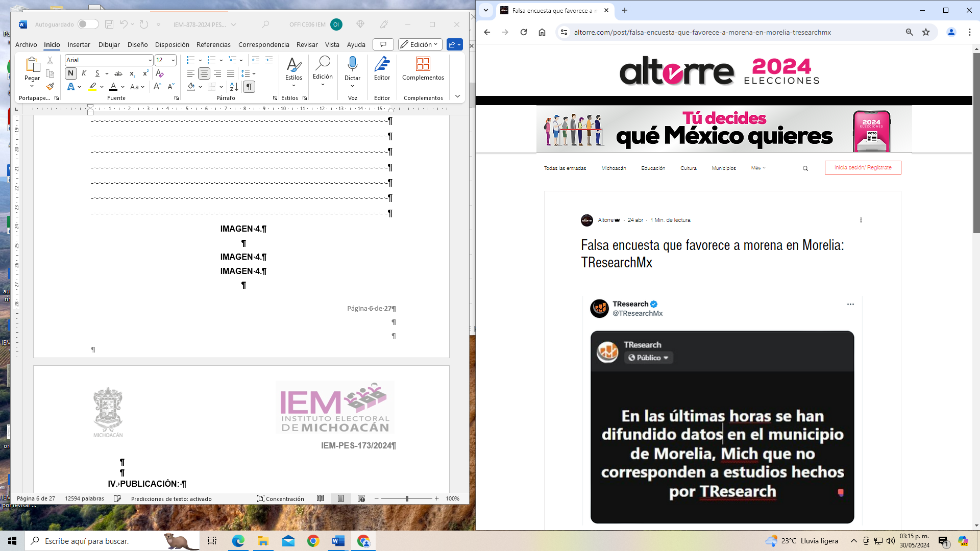This screenshot has width=980, height=551.
Task: Clear all formatting with eraser icon
Action: [160, 73]
